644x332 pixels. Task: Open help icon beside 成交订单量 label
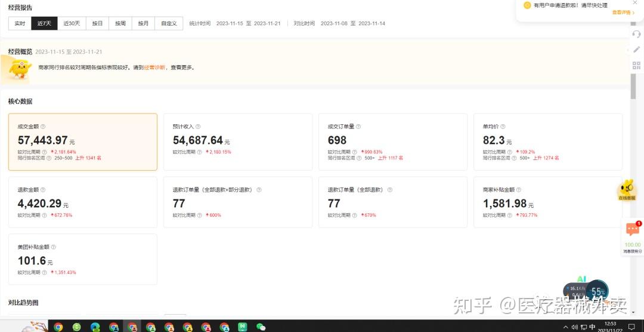(x=358, y=127)
